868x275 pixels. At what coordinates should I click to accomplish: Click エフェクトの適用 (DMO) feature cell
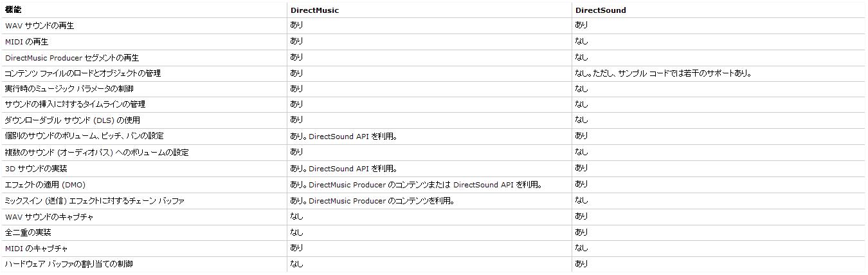pos(45,185)
